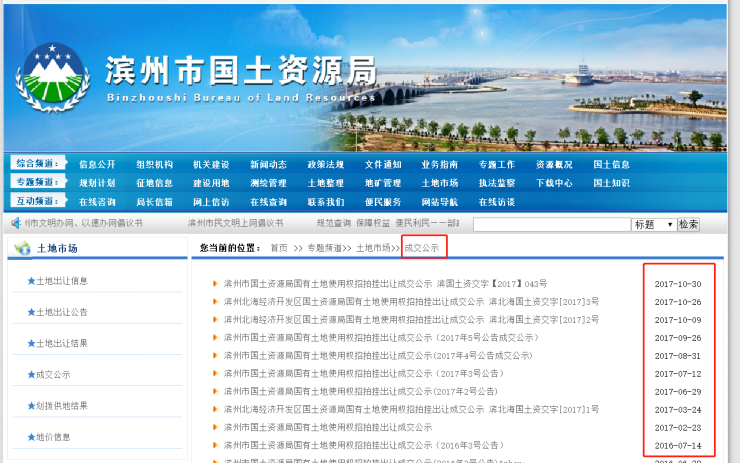Open 下载中心 navigation item
This screenshot has height=463, width=740.
pyautogui.click(x=554, y=183)
